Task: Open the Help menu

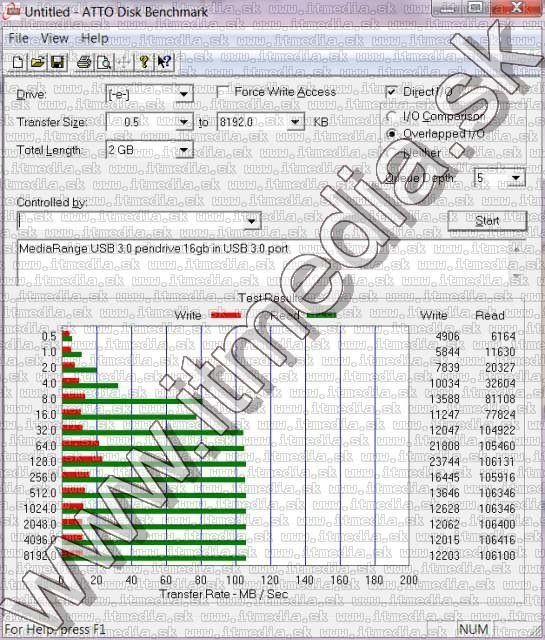Action: pyautogui.click(x=94, y=38)
